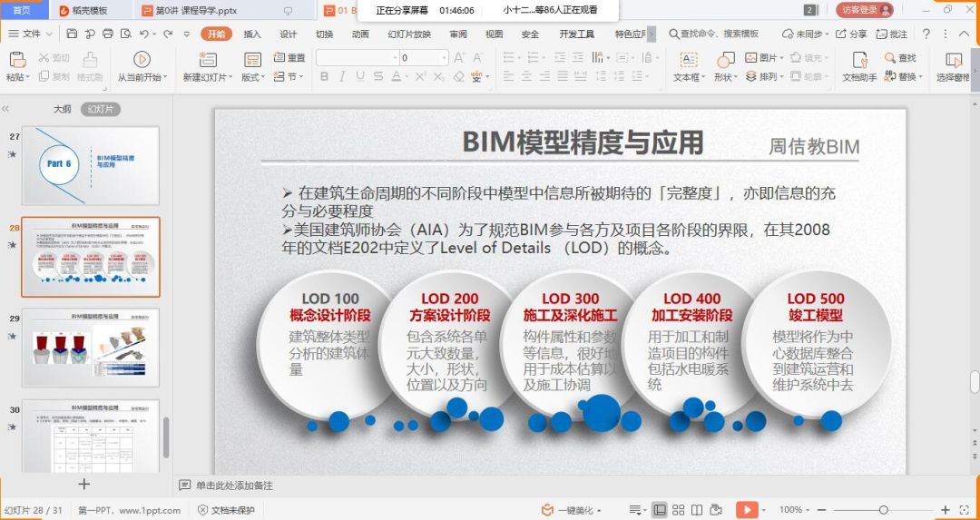This screenshot has width=980, height=520.
Task: Click the 一键美化 beautify button
Action: click(571, 510)
